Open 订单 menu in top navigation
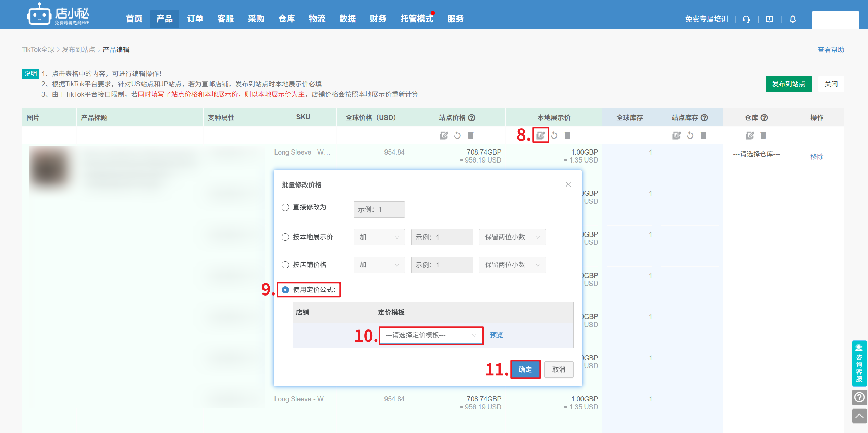Viewport: 868px width, 433px height. [x=195, y=19]
